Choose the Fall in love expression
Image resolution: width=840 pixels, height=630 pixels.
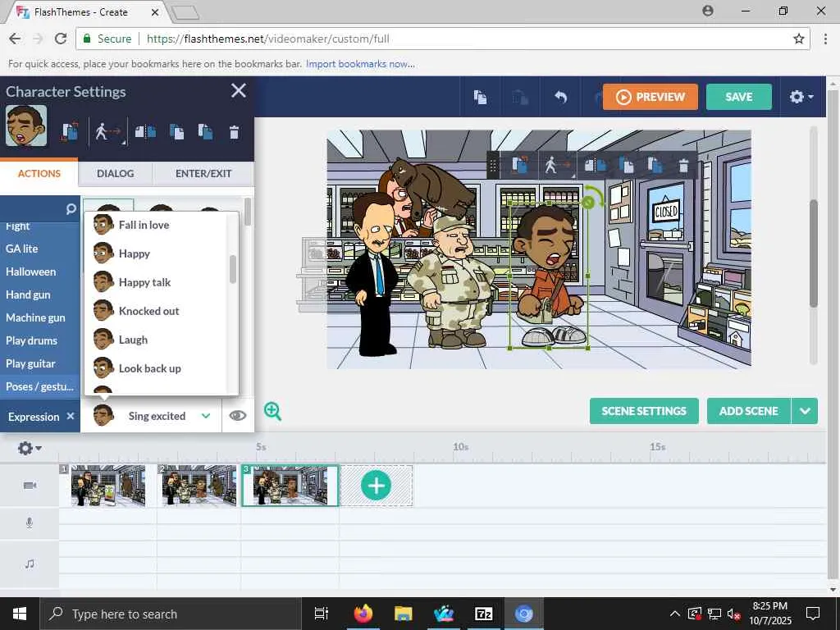[x=156, y=225]
